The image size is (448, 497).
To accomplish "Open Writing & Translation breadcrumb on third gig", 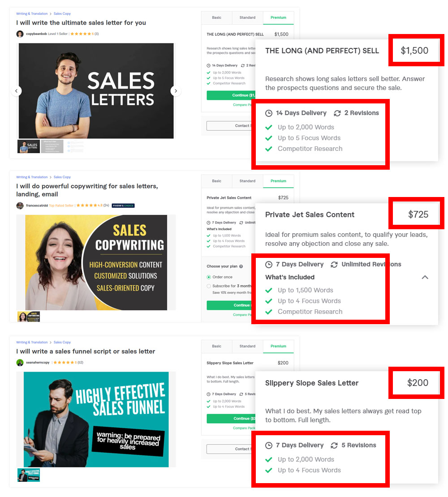I will [32, 343].
